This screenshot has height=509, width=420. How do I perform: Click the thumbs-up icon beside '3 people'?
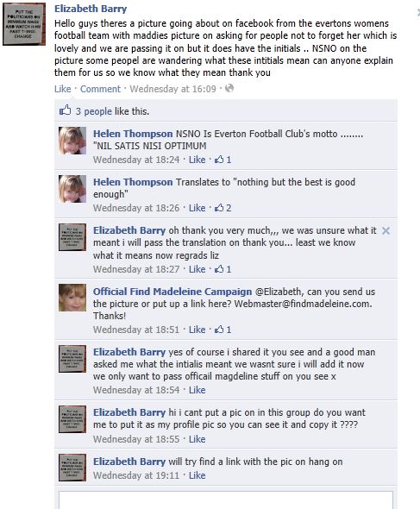(65, 110)
